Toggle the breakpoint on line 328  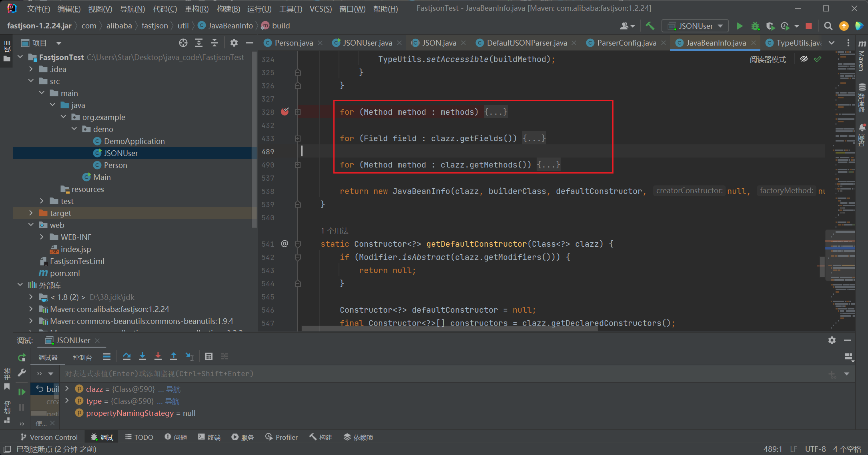point(285,112)
